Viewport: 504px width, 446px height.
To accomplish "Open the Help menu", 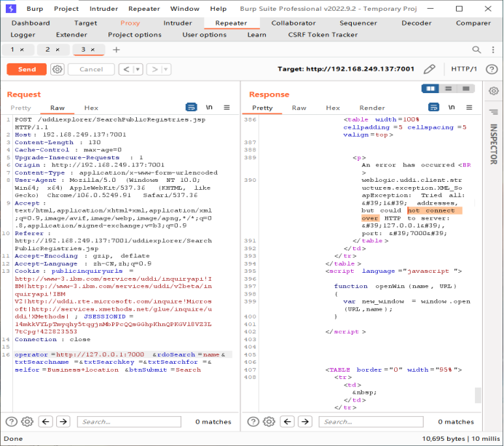I will point(218,9).
